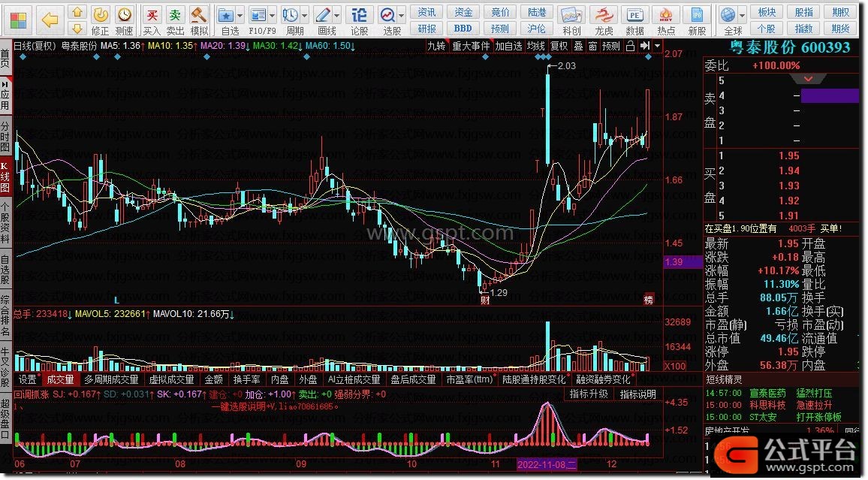
Task: Click the purple 1.39 price label on axis
Action: [683, 262]
